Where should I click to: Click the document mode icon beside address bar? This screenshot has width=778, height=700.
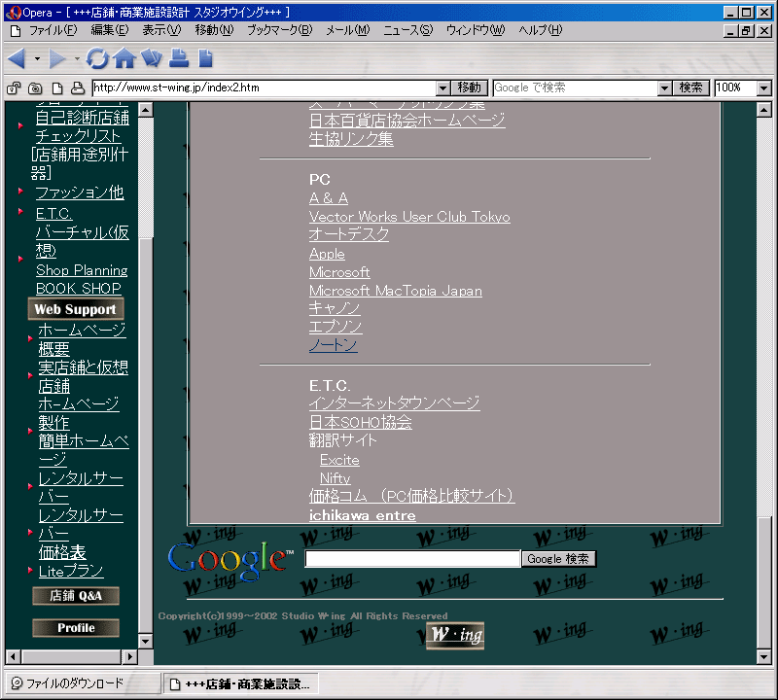[57, 88]
